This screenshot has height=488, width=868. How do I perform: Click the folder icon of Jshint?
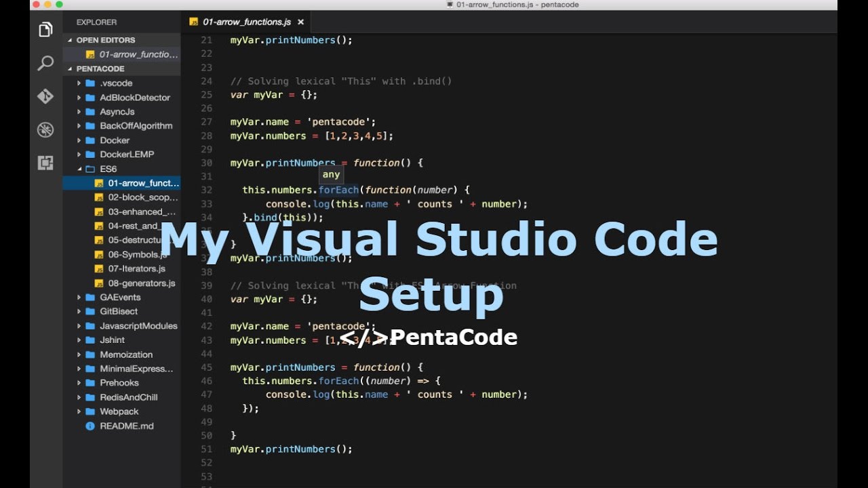click(x=90, y=340)
